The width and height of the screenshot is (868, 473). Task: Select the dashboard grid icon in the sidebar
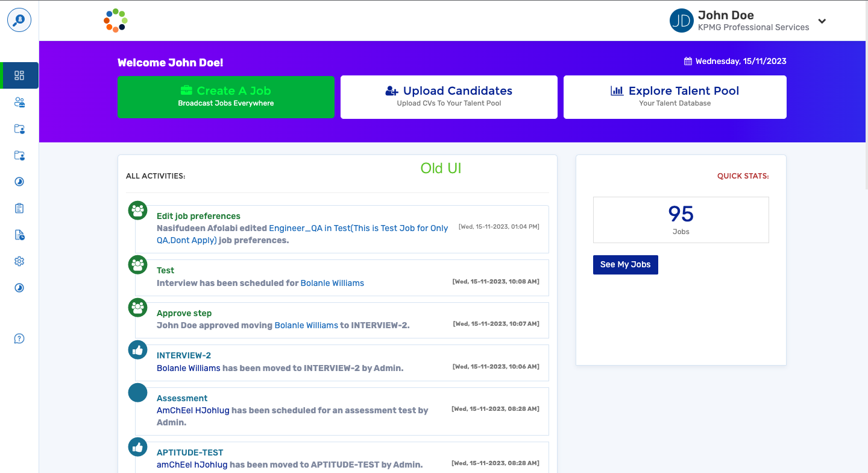tap(19, 75)
